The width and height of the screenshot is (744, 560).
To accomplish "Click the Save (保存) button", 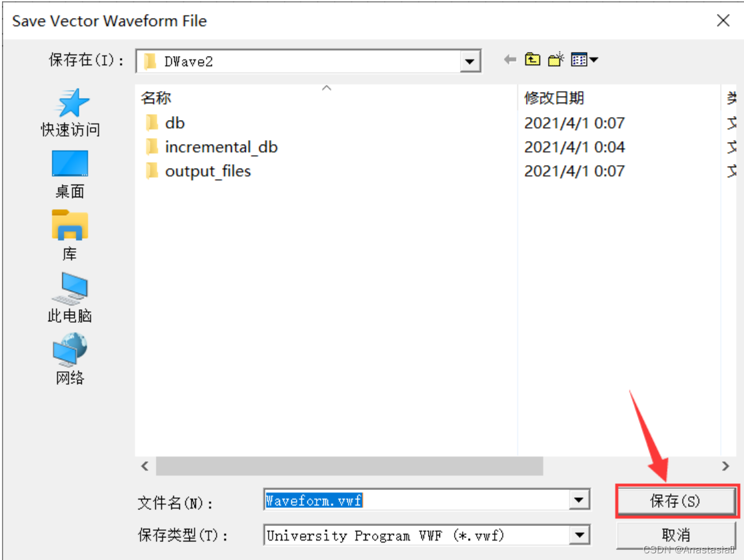I will point(676,501).
